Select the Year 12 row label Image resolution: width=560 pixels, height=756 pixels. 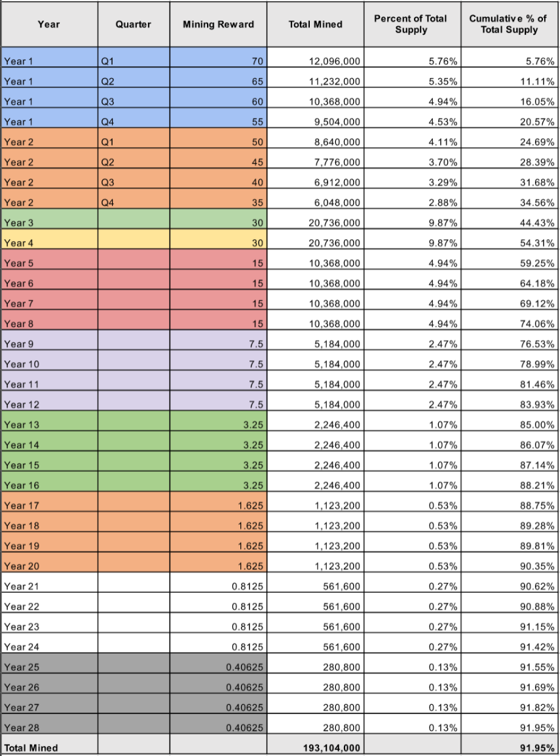point(50,401)
